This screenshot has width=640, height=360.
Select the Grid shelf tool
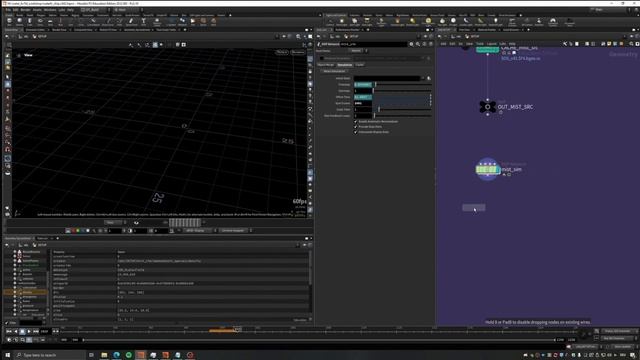click(50, 22)
